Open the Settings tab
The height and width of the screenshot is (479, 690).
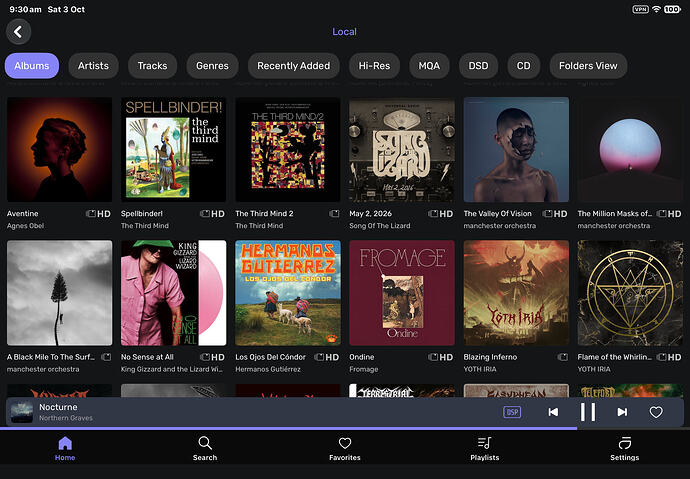(x=624, y=449)
